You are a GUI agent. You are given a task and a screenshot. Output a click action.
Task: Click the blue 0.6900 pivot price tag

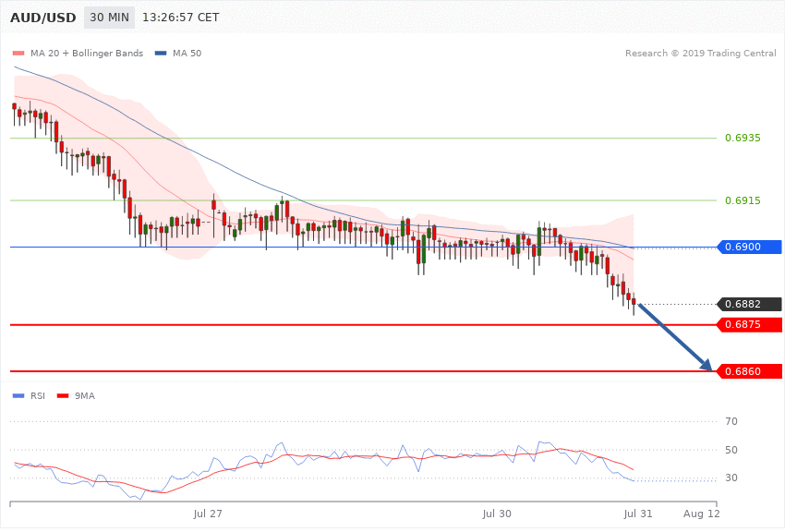[x=750, y=248]
